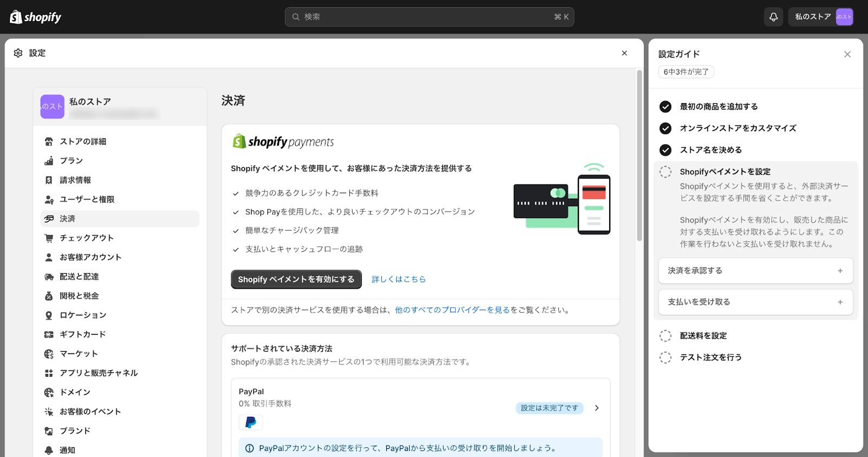The width and height of the screenshot is (868, 457).
Task: Click the 配送と配達 truck icon
Action: pyautogui.click(x=49, y=277)
